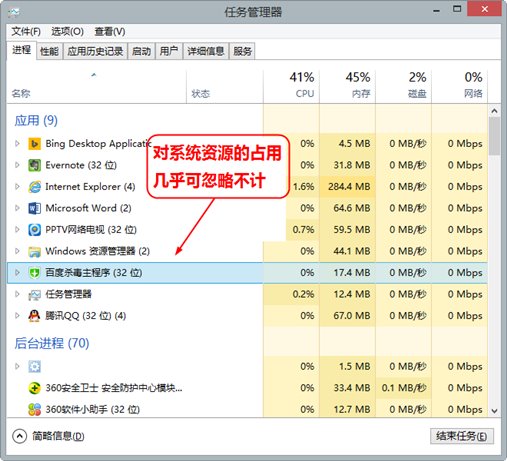Open the 详细信息 tab

[206, 51]
